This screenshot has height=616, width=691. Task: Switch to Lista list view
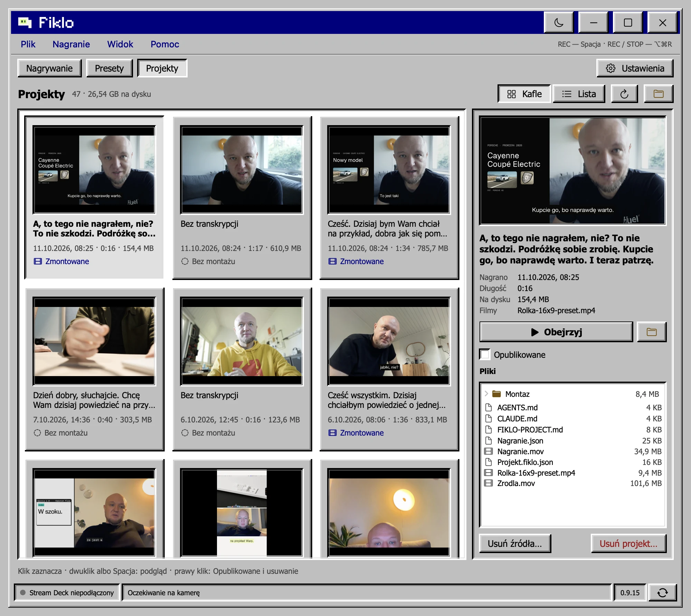pyautogui.click(x=579, y=94)
